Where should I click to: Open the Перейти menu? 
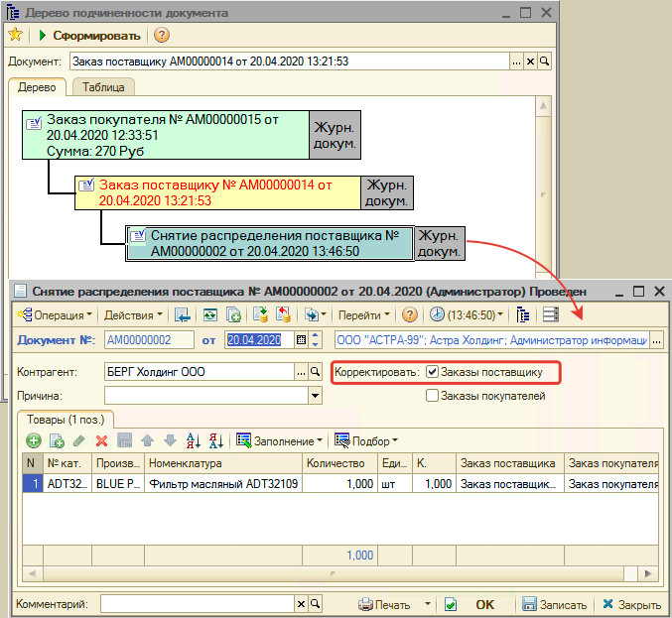364,315
